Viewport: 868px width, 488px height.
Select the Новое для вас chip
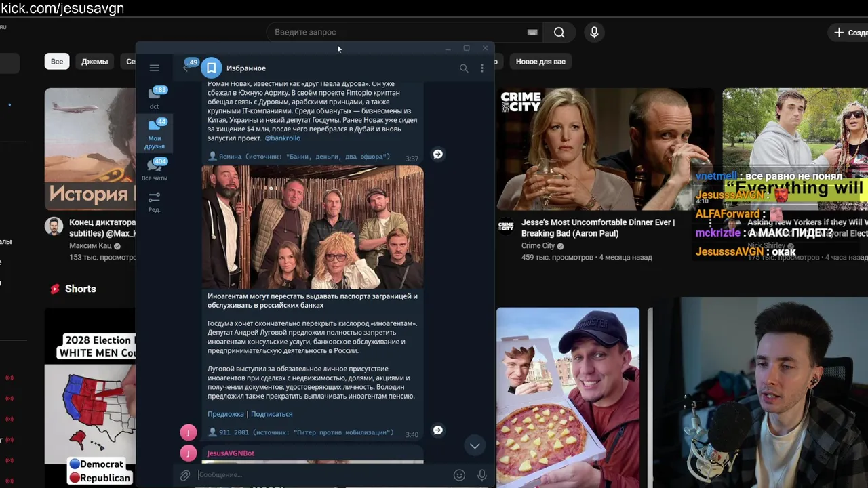coord(540,62)
